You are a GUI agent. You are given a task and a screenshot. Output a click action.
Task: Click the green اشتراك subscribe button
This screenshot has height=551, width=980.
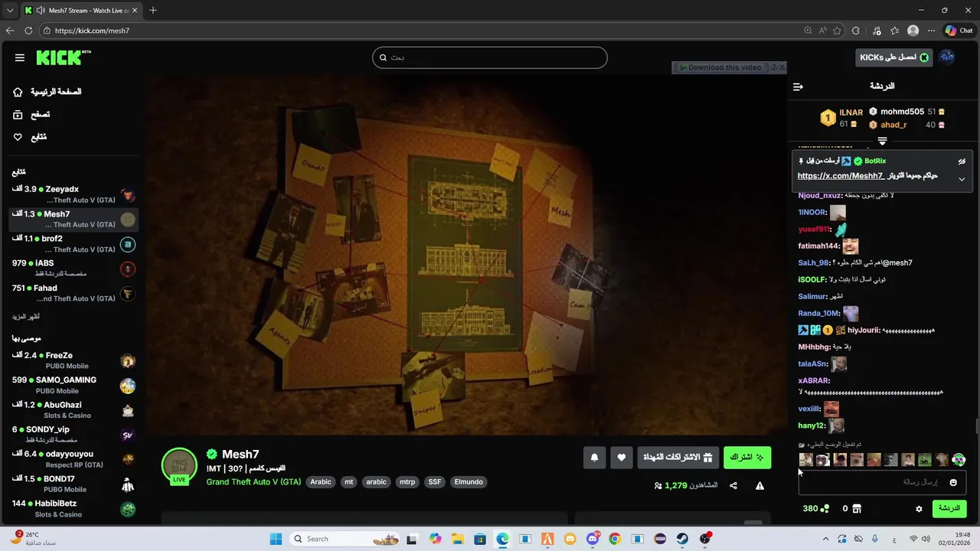click(x=747, y=458)
